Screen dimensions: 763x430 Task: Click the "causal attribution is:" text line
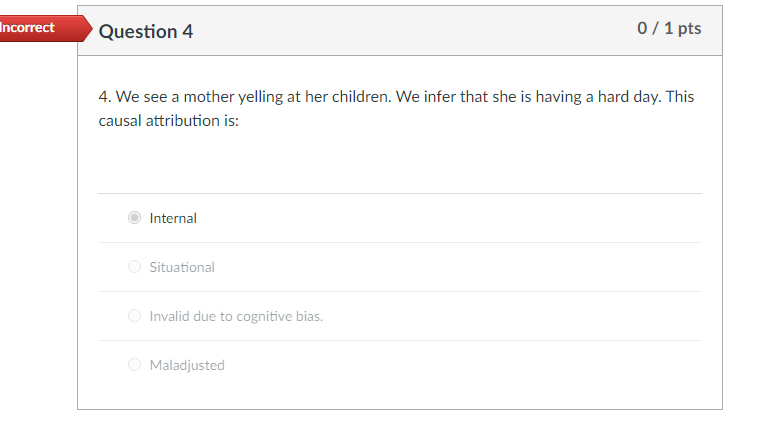168,119
